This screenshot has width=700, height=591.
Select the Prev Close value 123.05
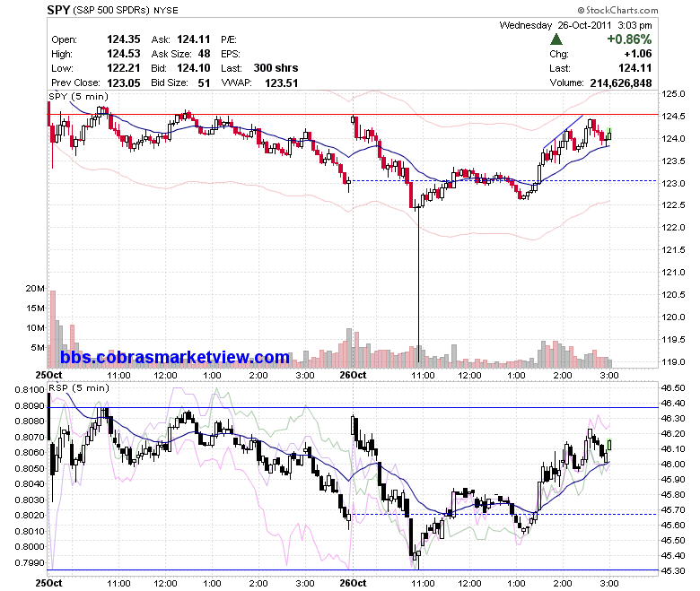pyautogui.click(x=124, y=83)
